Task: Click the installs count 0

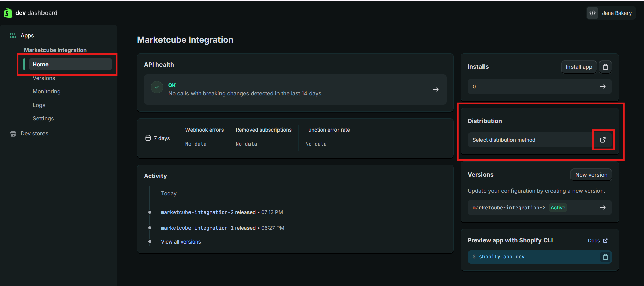Action: [x=474, y=87]
